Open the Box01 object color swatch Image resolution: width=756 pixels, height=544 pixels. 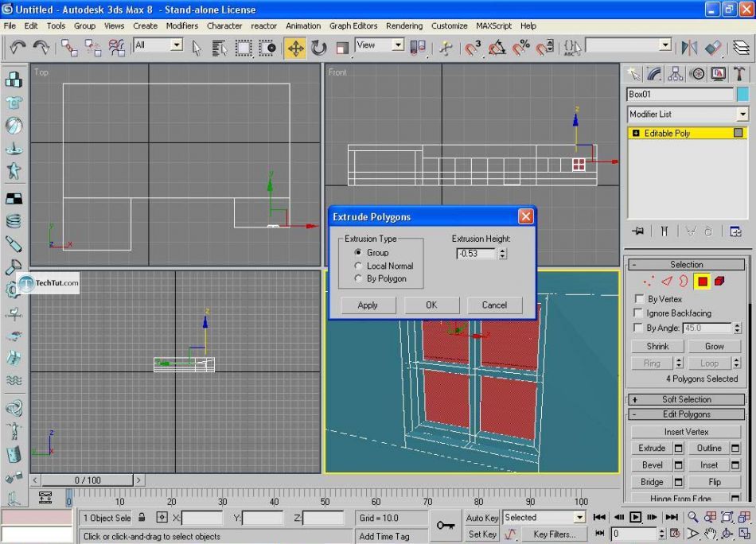[x=743, y=94]
